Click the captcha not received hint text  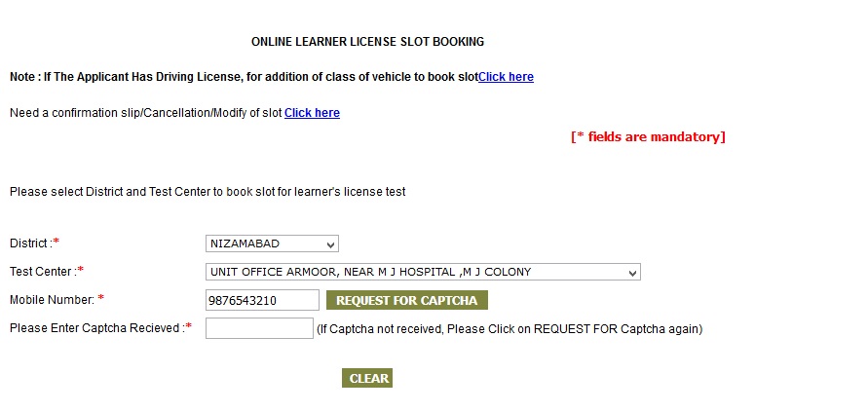pos(509,329)
